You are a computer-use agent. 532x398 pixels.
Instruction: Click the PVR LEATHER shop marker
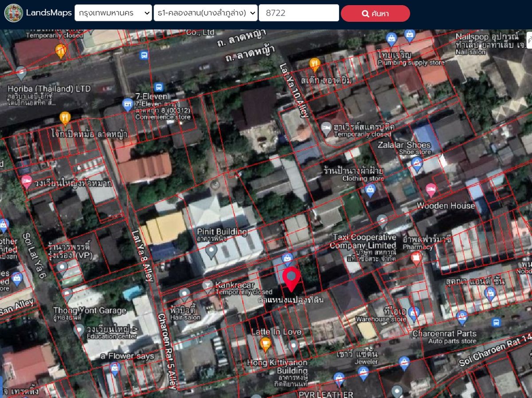point(339,378)
